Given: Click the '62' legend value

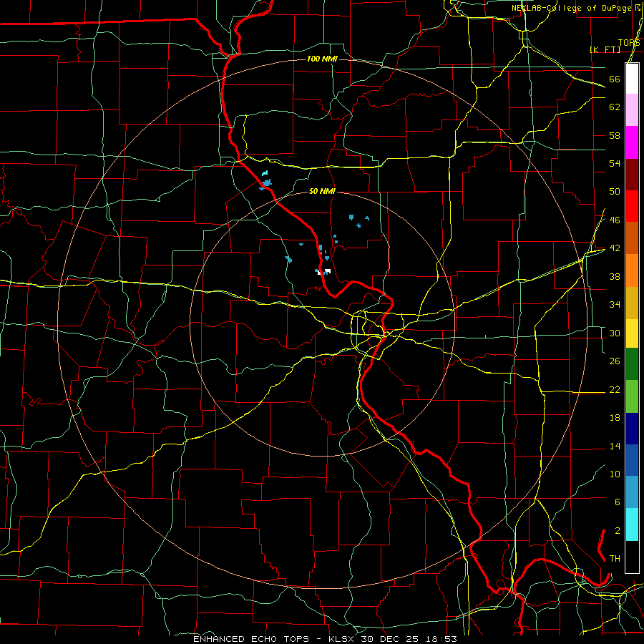Looking at the screenshot, I should point(615,107).
